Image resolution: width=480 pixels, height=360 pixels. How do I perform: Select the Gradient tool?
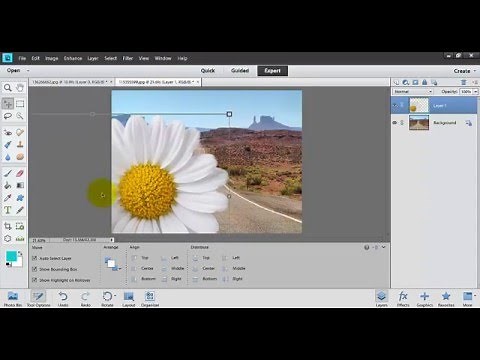pos(20,185)
